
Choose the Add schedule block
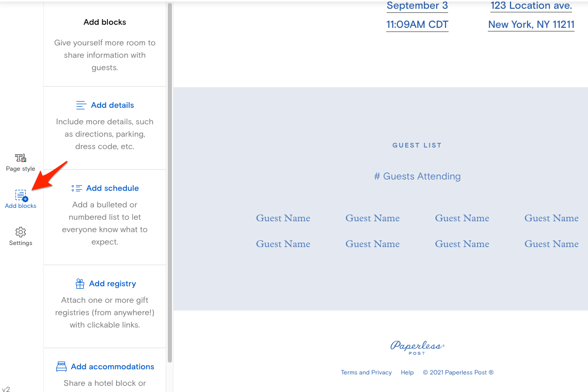(113, 188)
